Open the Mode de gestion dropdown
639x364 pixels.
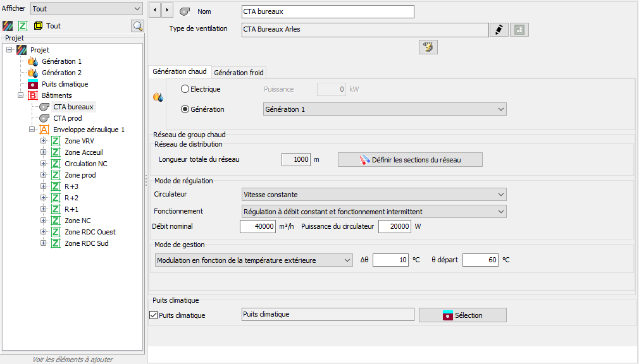click(x=254, y=260)
